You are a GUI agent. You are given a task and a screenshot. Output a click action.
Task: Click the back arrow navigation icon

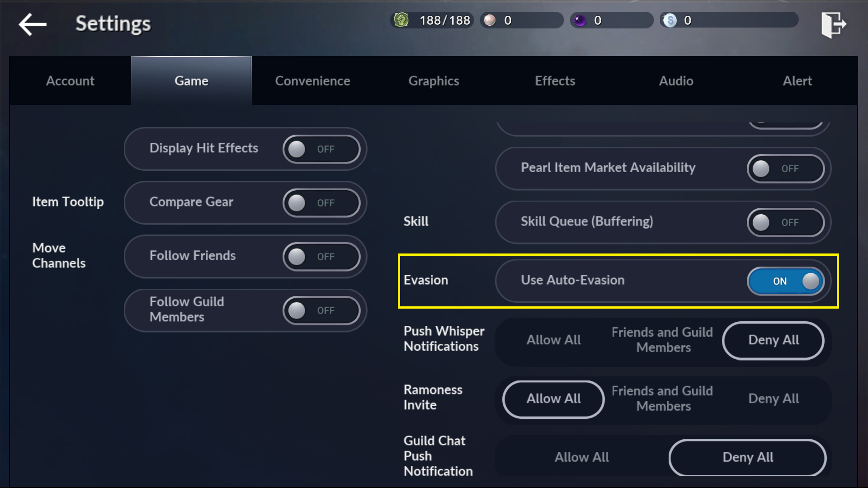click(32, 23)
